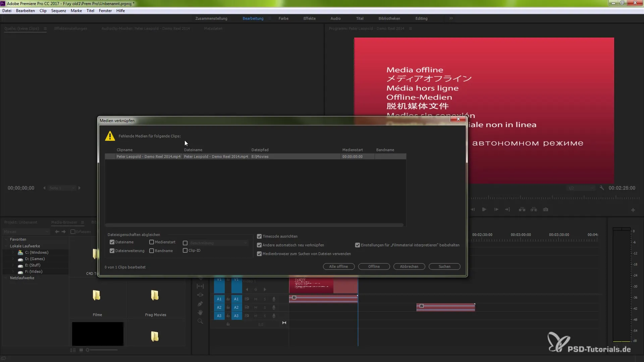Open Program monitor wrench settings
Viewport: 644px width, 362px height.
click(x=602, y=188)
